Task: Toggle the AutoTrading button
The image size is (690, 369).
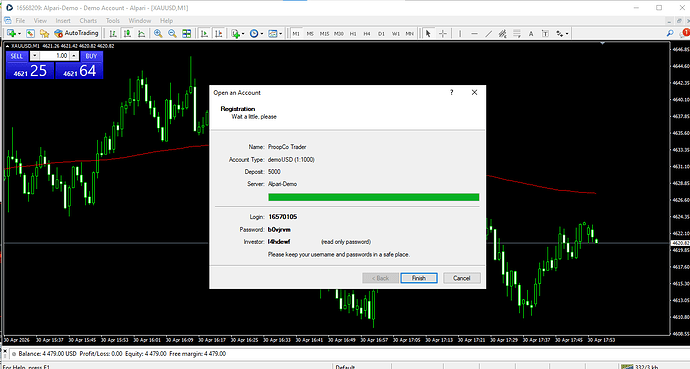Action: pyautogui.click(x=77, y=33)
